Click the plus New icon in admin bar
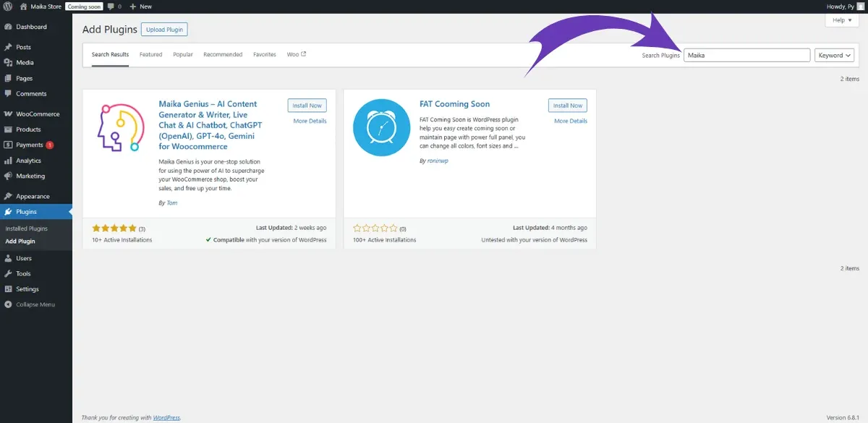The image size is (868, 423). [133, 6]
